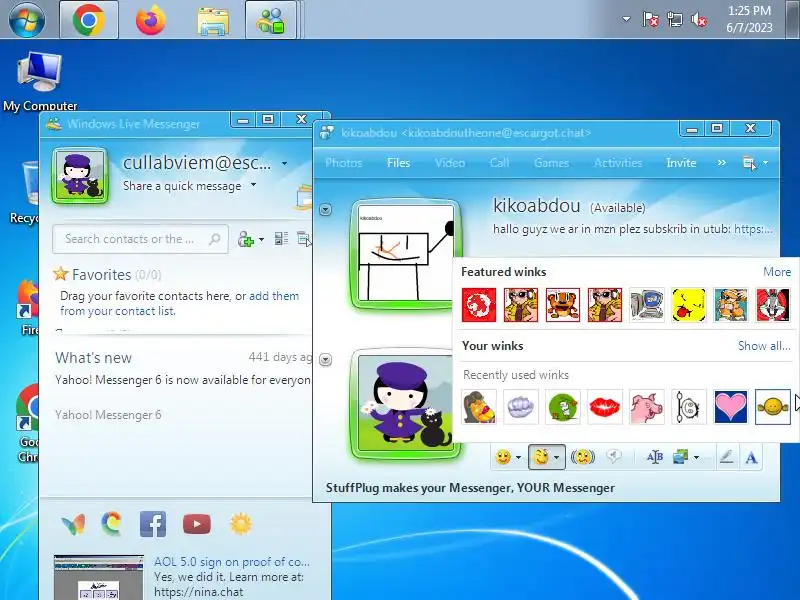This screenshot has width=800, height=600.
Task: Click the sun weather icon
Action: click(241, 524)
